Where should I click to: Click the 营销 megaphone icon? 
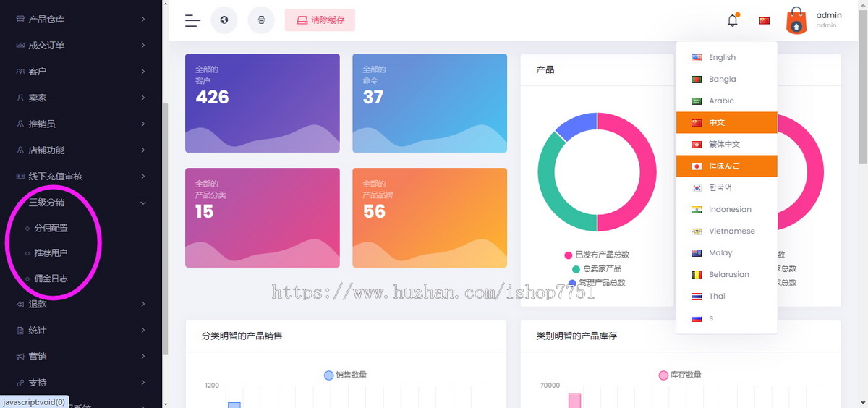click(21, 357)
